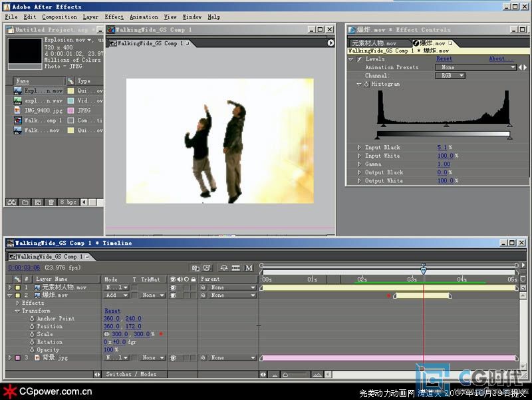Open blending mode dropdown showing Add
Image resolution: width=532 pixels, height=400 pixels.
pyautogui.click(x=116, y=295)
